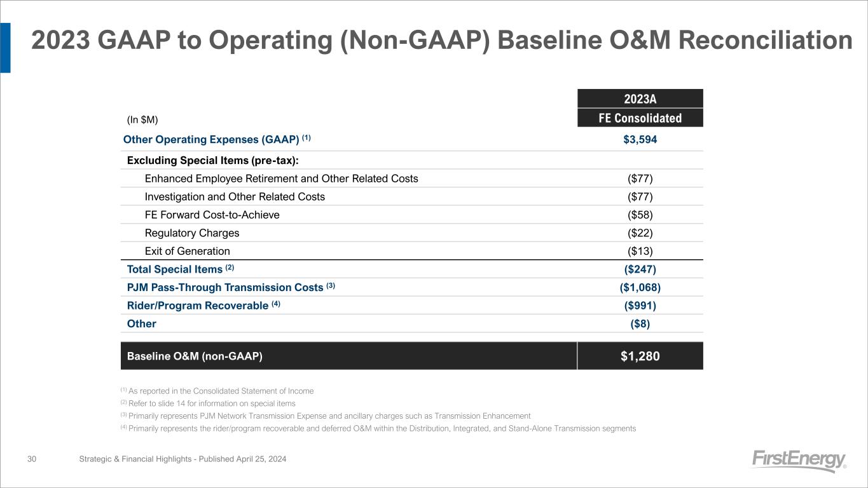Click the page number 30
The width and height of the screenshot is (868, 488).
pos(32,459)
